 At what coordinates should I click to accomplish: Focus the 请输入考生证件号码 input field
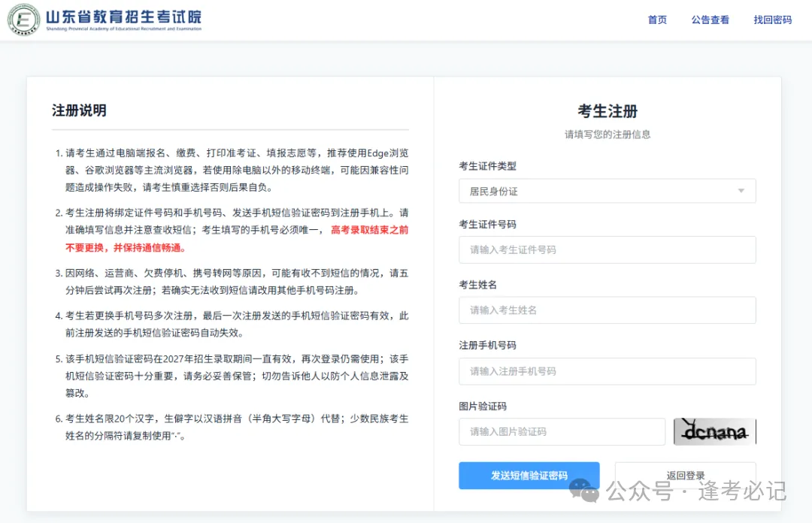pos(607,249)
